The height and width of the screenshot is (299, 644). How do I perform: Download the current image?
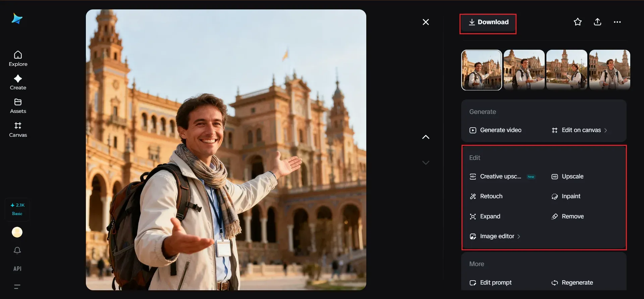[x=488, y=22]
